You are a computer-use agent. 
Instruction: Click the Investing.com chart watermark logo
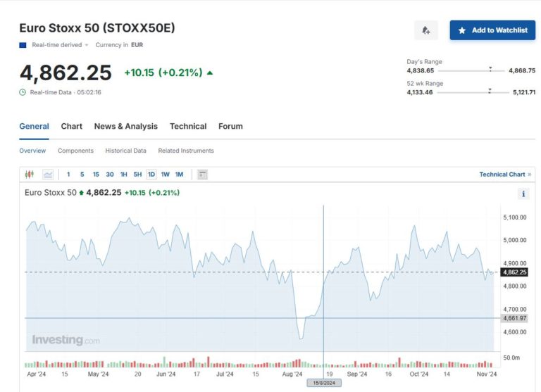66,340
